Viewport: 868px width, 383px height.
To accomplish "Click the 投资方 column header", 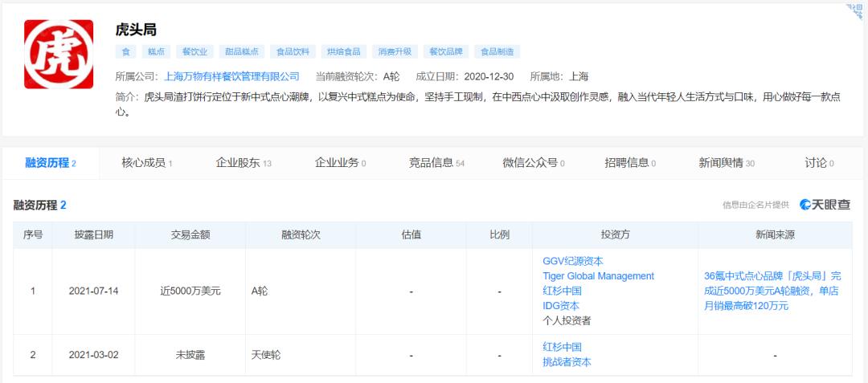I will (615, 235).
